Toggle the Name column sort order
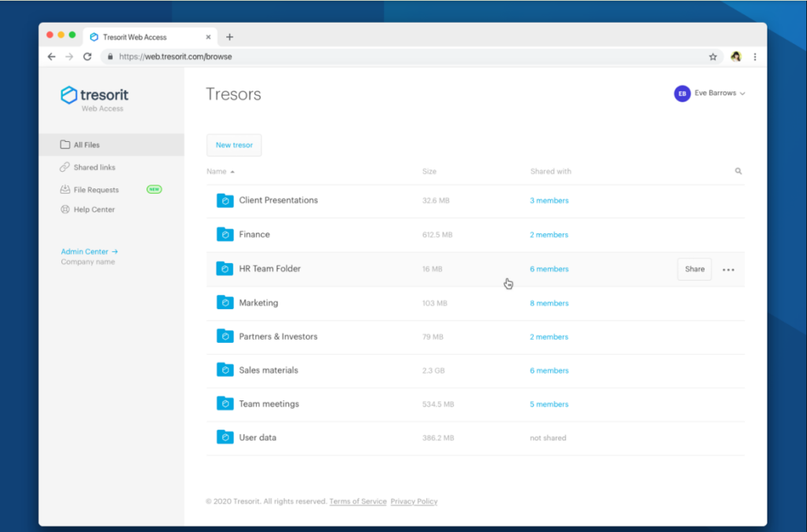Screen dimensions: 807x532 coord(218,171)
